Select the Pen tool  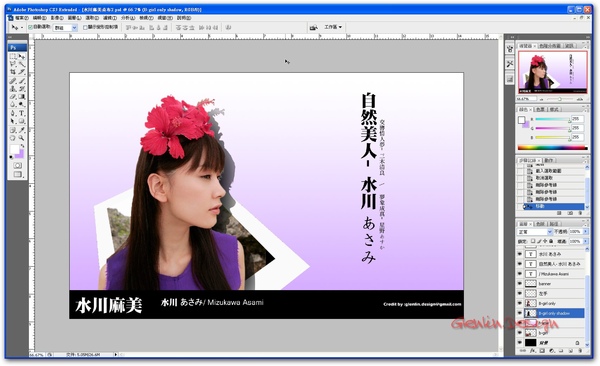point(13,113)
